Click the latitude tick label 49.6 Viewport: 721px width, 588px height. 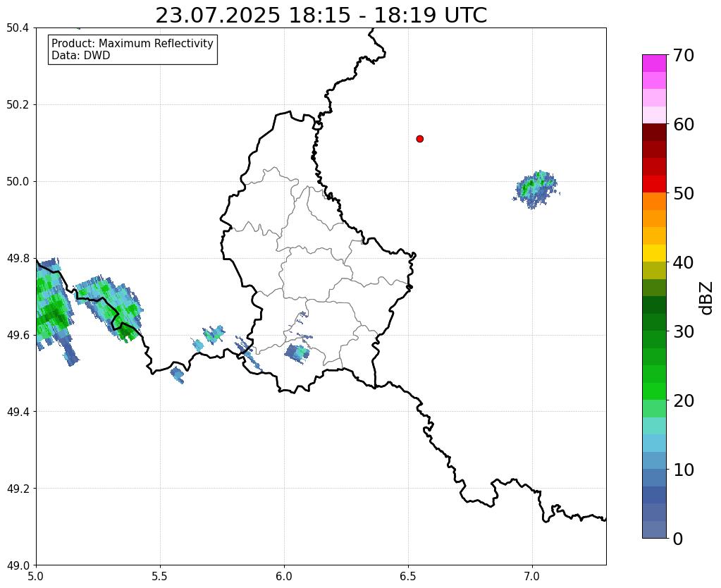(18, 336)
